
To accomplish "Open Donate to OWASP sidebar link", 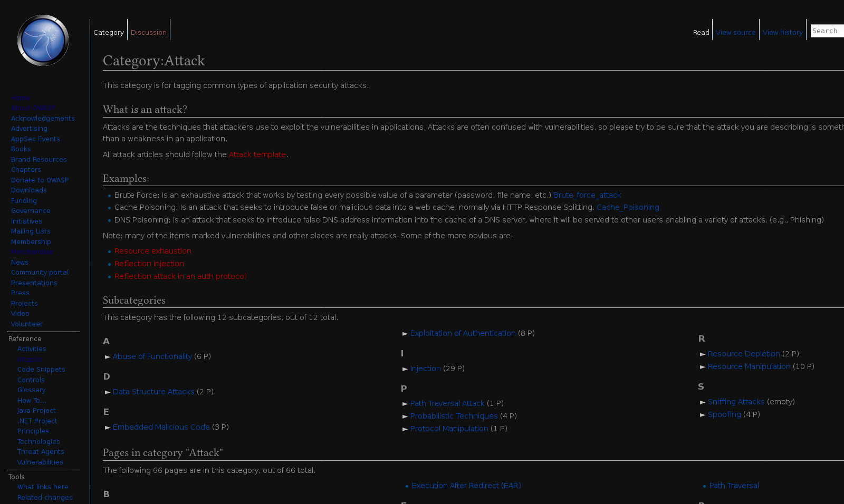I will [40, 180].
